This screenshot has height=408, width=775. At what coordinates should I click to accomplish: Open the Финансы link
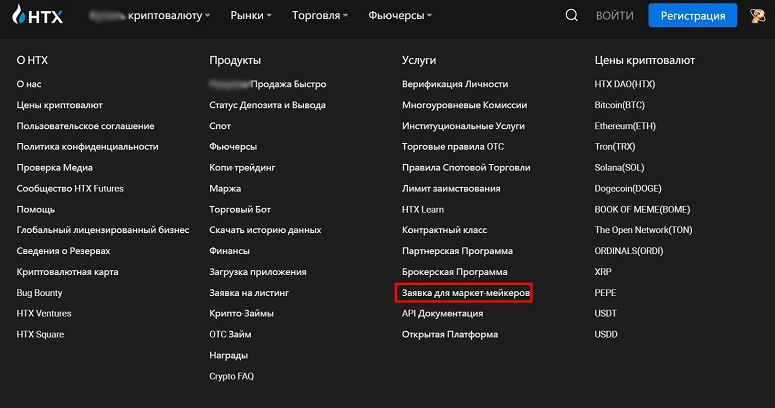(229, 251)
